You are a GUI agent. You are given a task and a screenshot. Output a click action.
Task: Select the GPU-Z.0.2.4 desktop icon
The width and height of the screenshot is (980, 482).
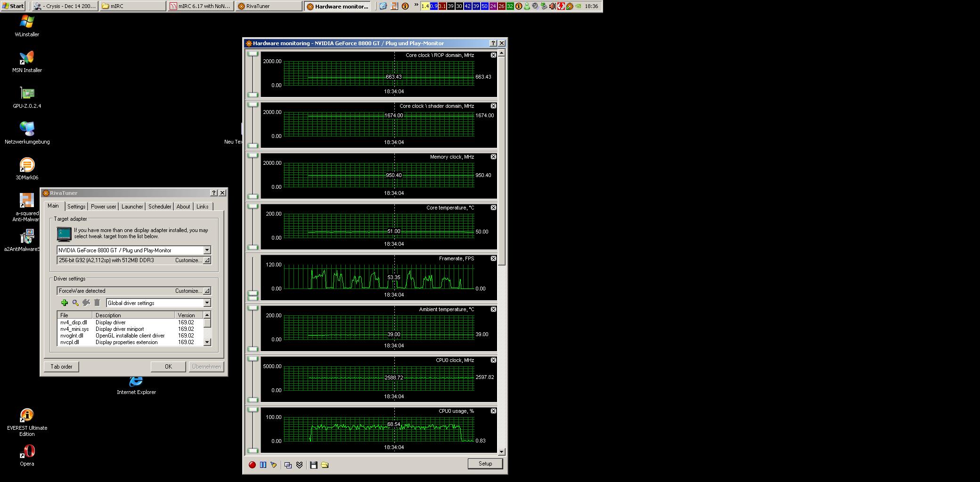coord(27,97)
